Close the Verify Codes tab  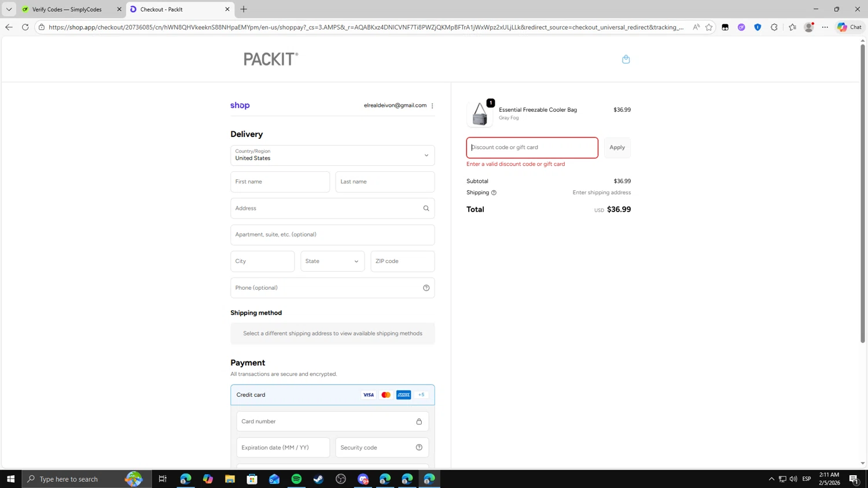[x=119, y=9]
